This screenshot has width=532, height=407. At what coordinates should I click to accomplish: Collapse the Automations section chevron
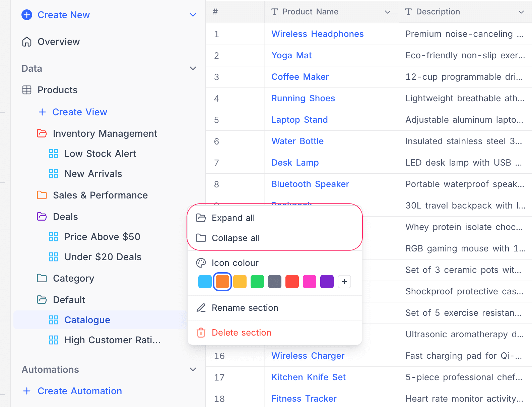[193, 369]
